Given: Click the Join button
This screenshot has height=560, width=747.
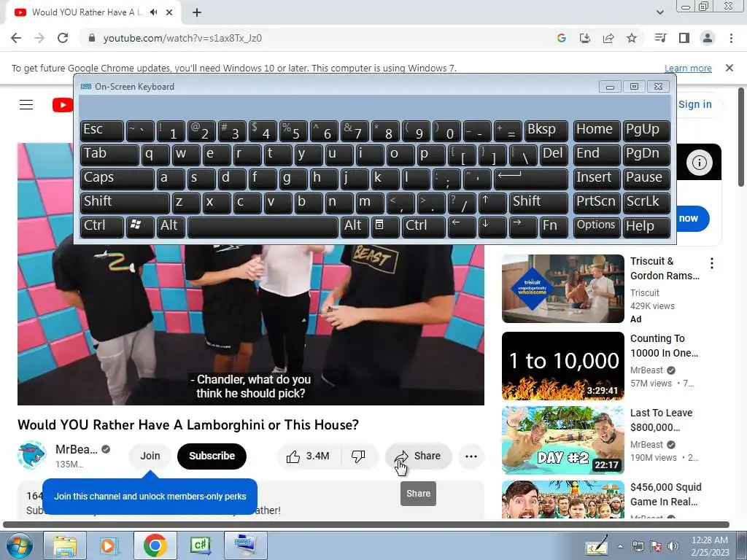Looking at the screenshot, I should (150, 456).
